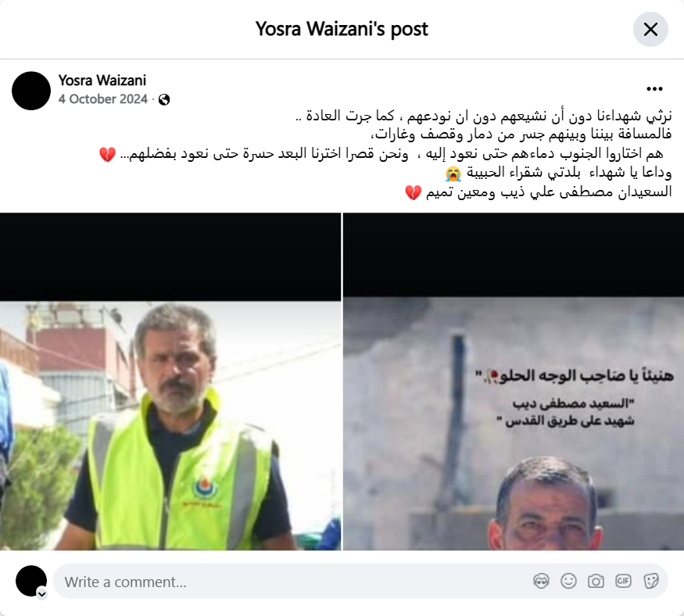
Task: Open the sticker picker icon
Action: tap(650, 581)
